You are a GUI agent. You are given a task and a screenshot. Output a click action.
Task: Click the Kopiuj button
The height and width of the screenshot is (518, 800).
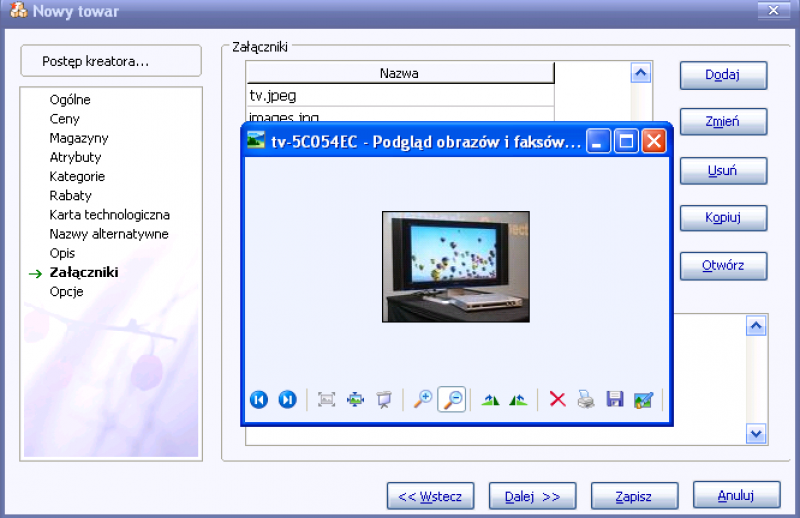[723, 217]
